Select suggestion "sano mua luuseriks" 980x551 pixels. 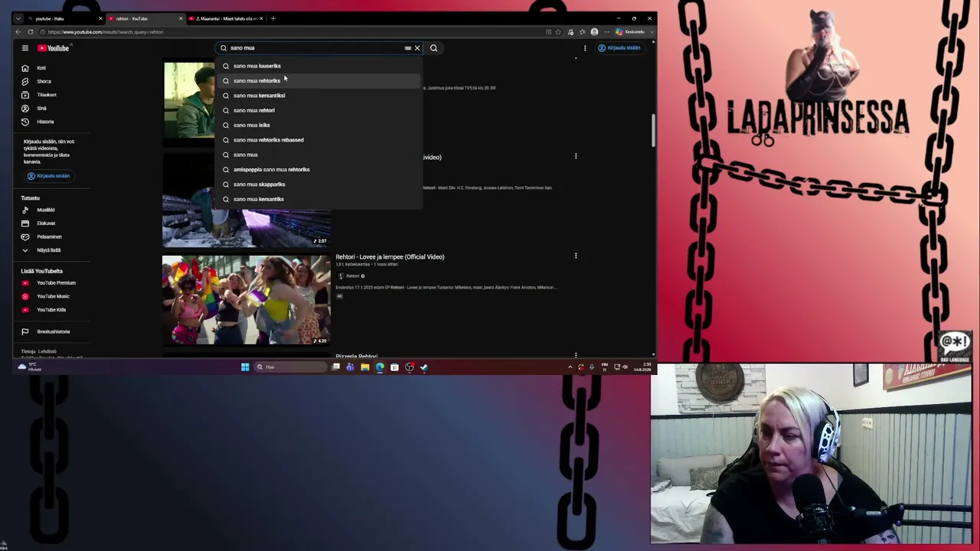[318, 66]
